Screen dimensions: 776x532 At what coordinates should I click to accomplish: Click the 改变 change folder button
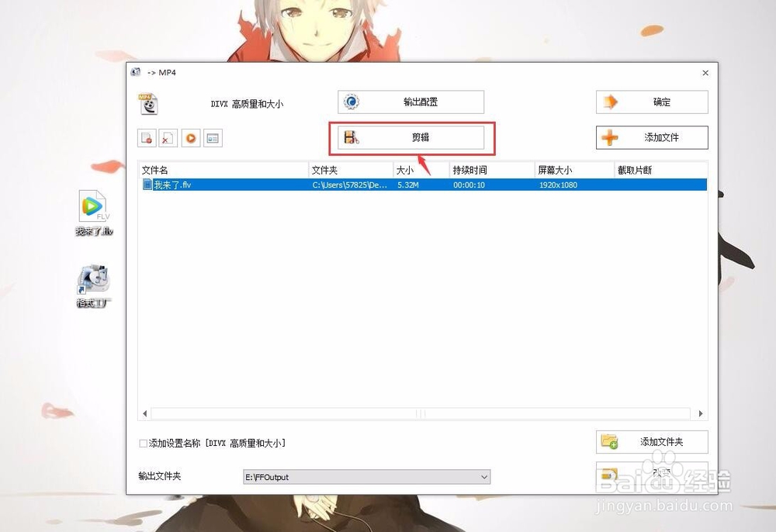click(652, 474)
